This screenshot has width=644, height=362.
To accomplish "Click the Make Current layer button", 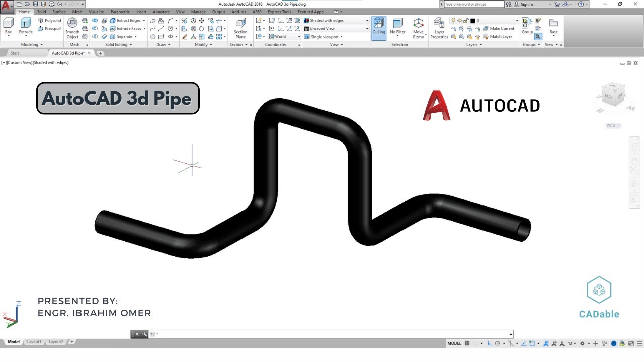I will [x=498, y=29].
